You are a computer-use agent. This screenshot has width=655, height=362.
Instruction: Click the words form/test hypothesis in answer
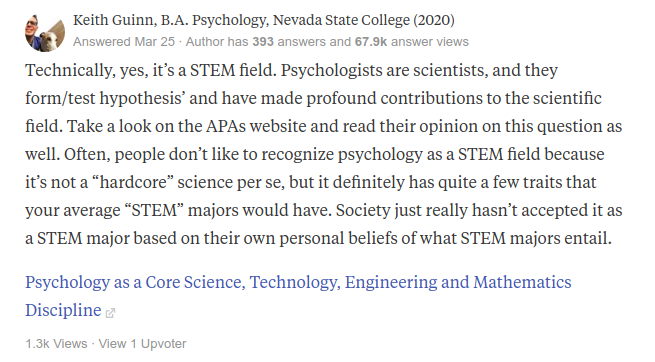coord(105,98)
